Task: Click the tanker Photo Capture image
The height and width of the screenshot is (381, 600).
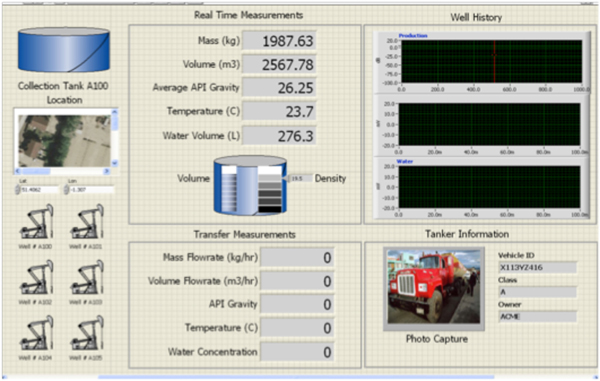Action: pos(434,287)
